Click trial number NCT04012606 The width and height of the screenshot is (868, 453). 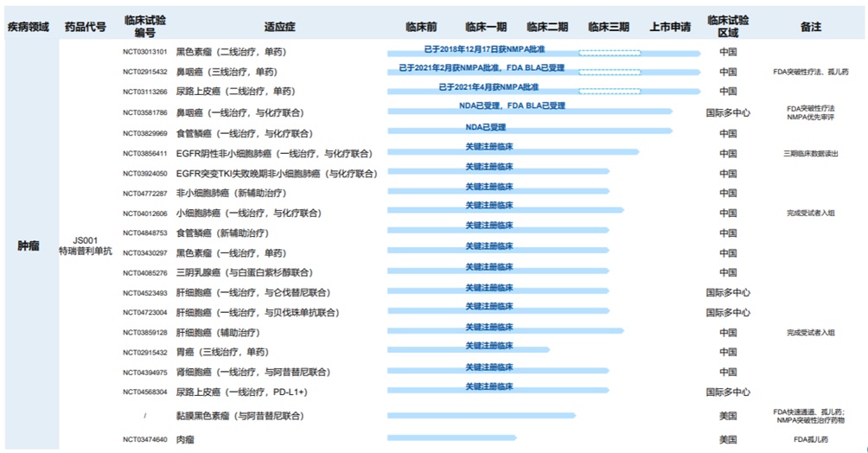pos(145,214)
